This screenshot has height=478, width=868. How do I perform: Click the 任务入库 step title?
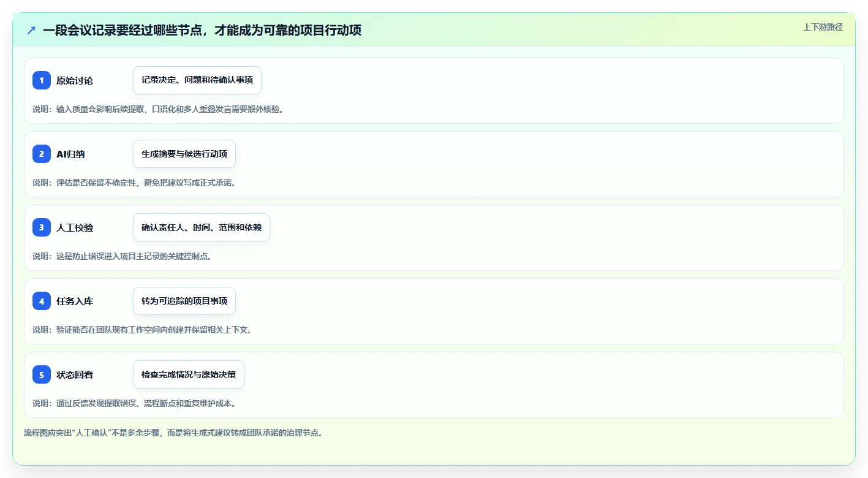(75, 301)
